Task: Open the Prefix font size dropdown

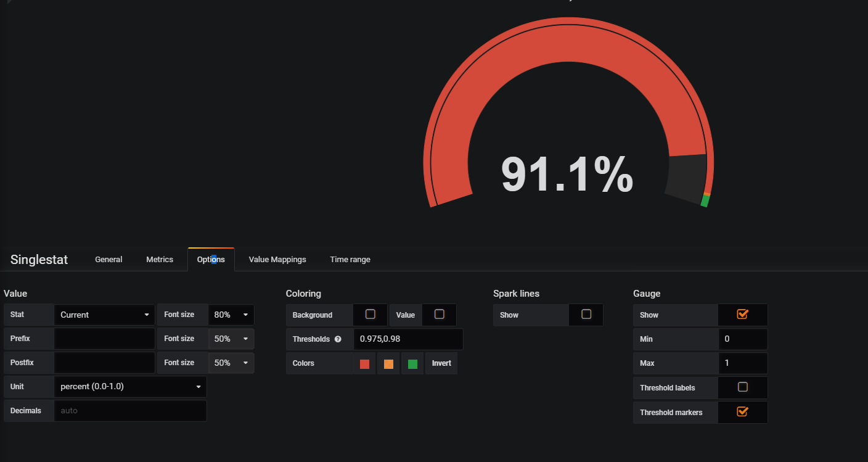Action: point(231,339)
